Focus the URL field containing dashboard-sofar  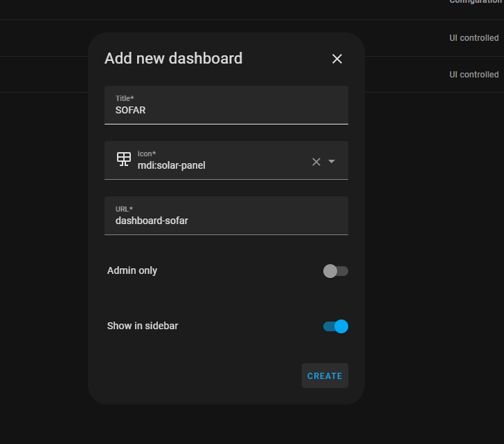point(226,216)
